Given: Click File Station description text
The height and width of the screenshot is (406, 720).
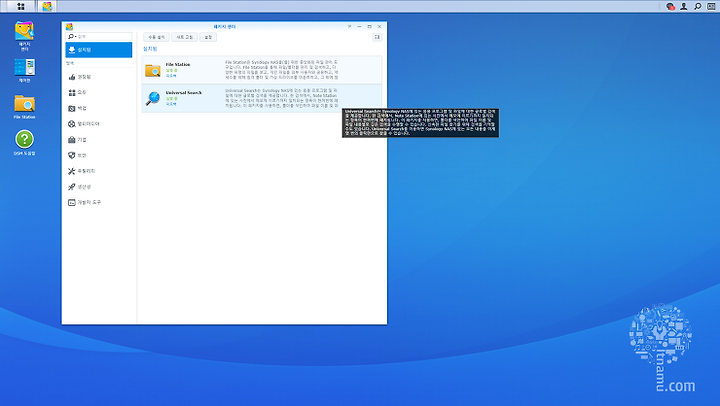Looking at the screenshot, I should 281,70.
